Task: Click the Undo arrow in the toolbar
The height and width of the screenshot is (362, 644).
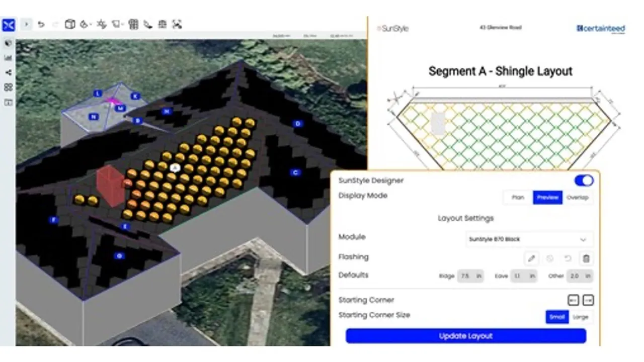Action: [x=41, y=24]
